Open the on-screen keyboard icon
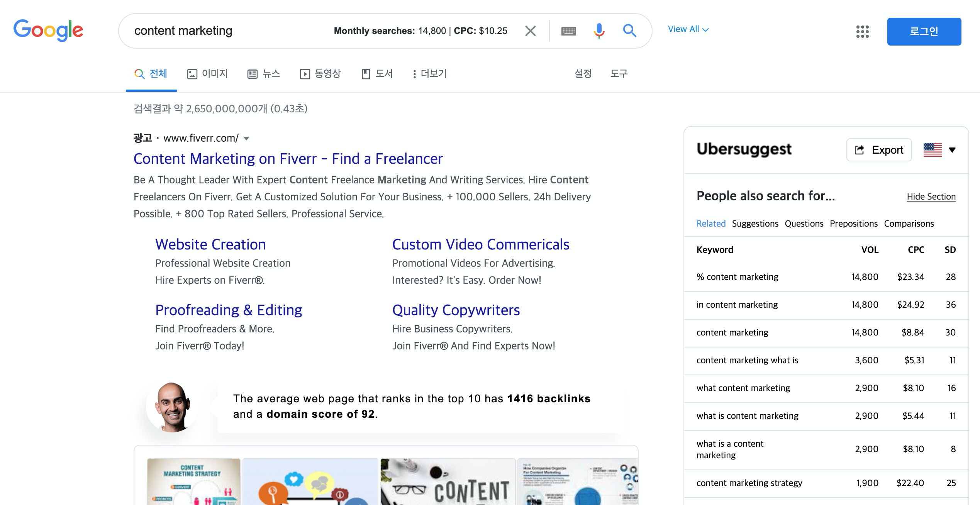This screenshot has height=505, width=980. click(x=568, y=31)
